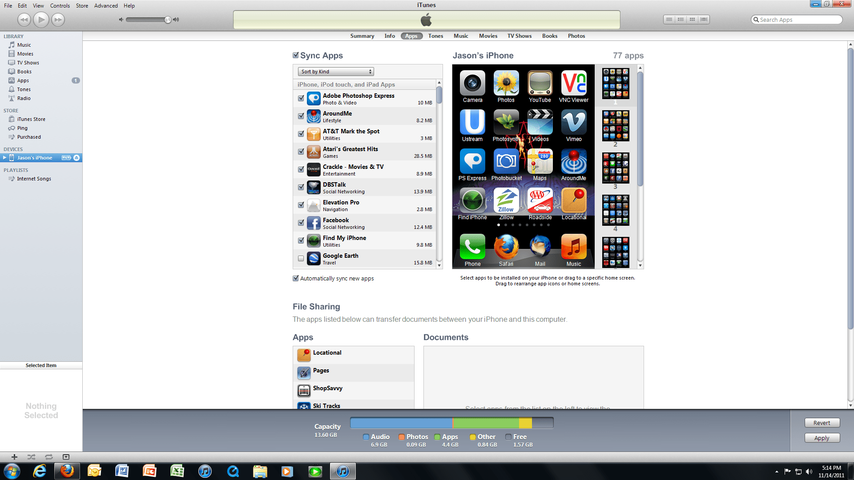Select Locational in File Sharing apps
Screen dimensions: 854x480
353,355
